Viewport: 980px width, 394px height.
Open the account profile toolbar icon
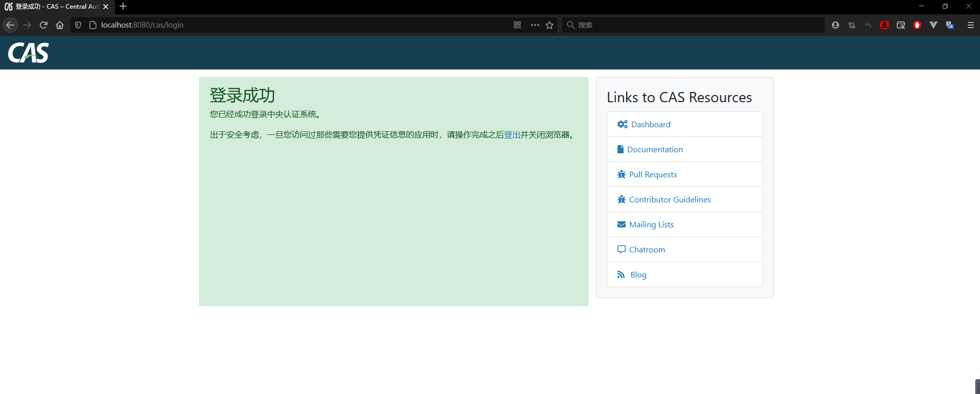point(835,25)
